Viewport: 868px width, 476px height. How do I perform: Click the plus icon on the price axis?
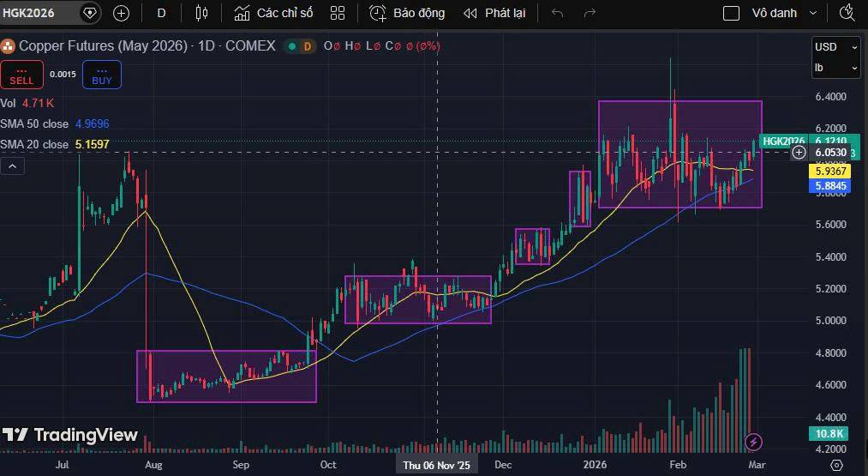click(x=799, y=153)
